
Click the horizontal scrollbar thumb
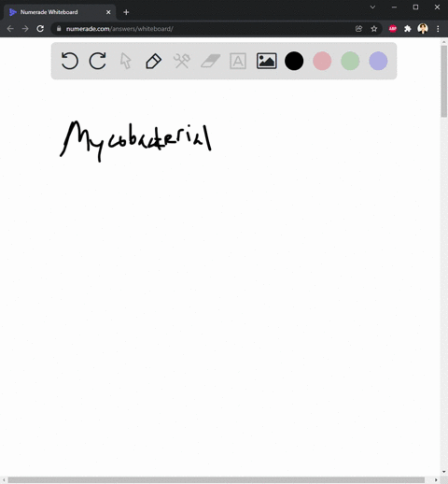pyautogui.click(x=217, y=480)
